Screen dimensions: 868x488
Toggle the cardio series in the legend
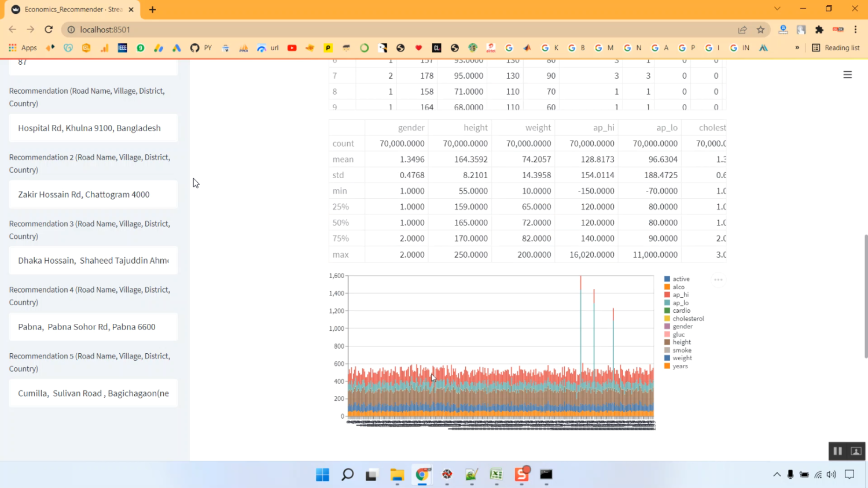coord(681,310)
